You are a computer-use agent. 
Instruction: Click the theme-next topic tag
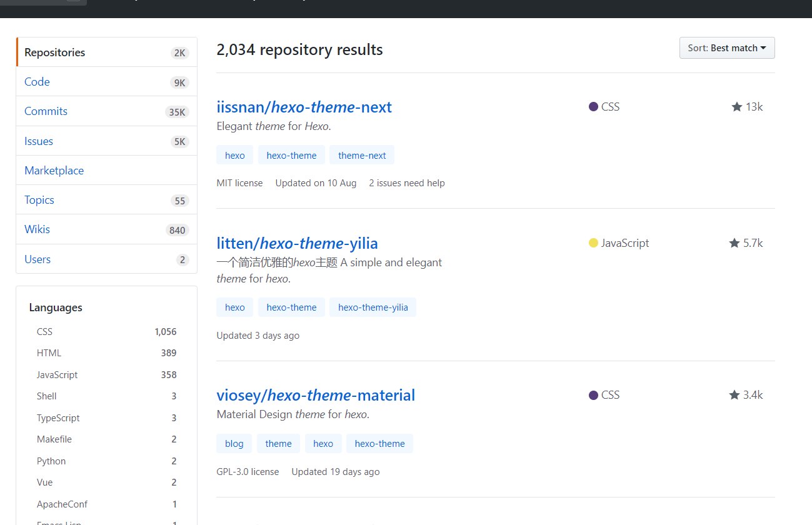362,156
